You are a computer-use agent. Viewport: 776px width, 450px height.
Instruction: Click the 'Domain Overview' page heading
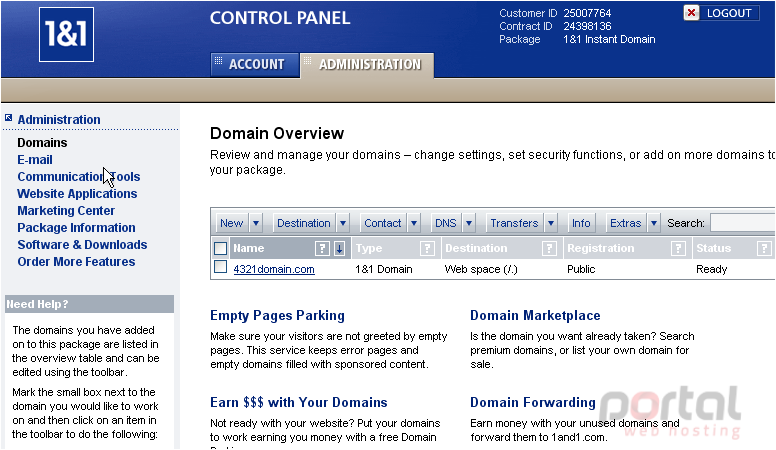click(x=277, y=133)
